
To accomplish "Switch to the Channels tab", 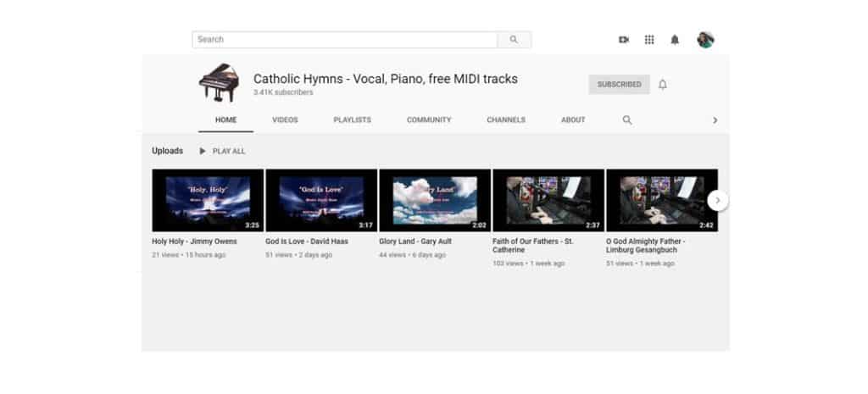I will 506,120.
